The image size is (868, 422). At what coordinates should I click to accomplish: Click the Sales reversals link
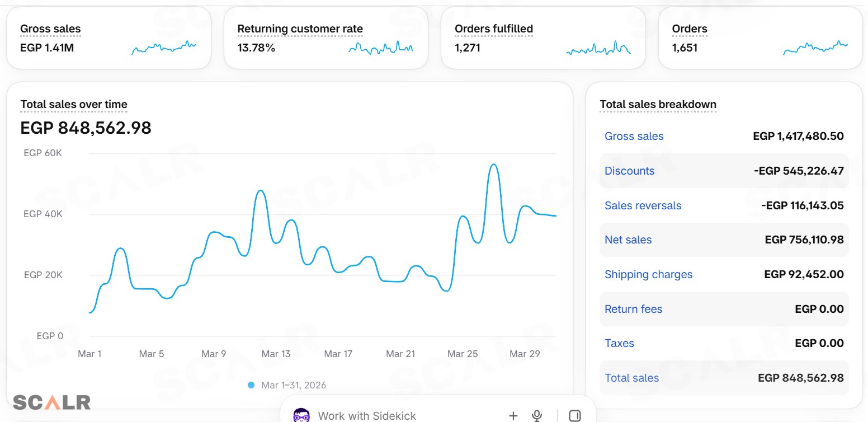pos(643,205)
